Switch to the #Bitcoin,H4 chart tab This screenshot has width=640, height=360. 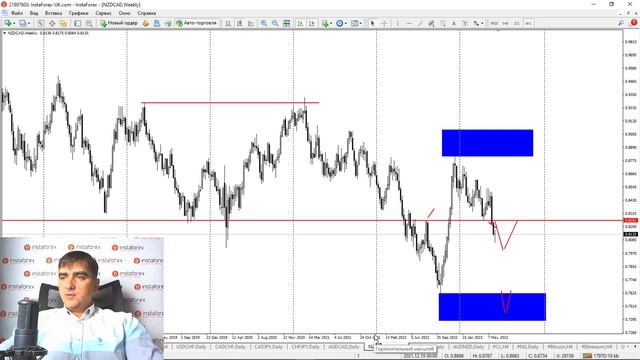(x=560, y=347)
